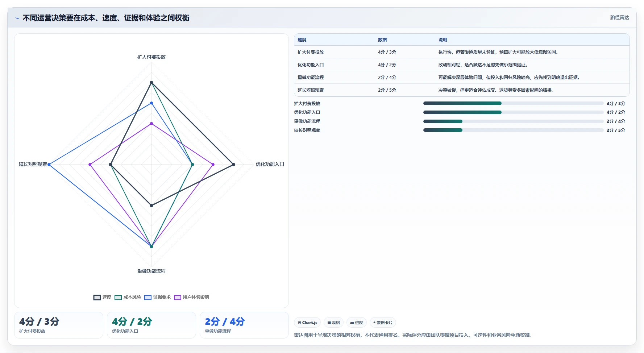Click the 重做功能流程 axis label on the radar
644x353 pixels.
point(151,271)
